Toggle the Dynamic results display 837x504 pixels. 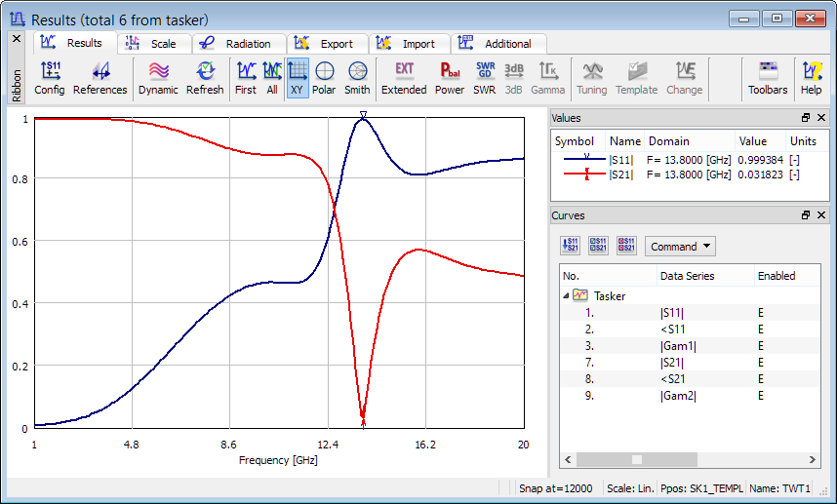158,78
